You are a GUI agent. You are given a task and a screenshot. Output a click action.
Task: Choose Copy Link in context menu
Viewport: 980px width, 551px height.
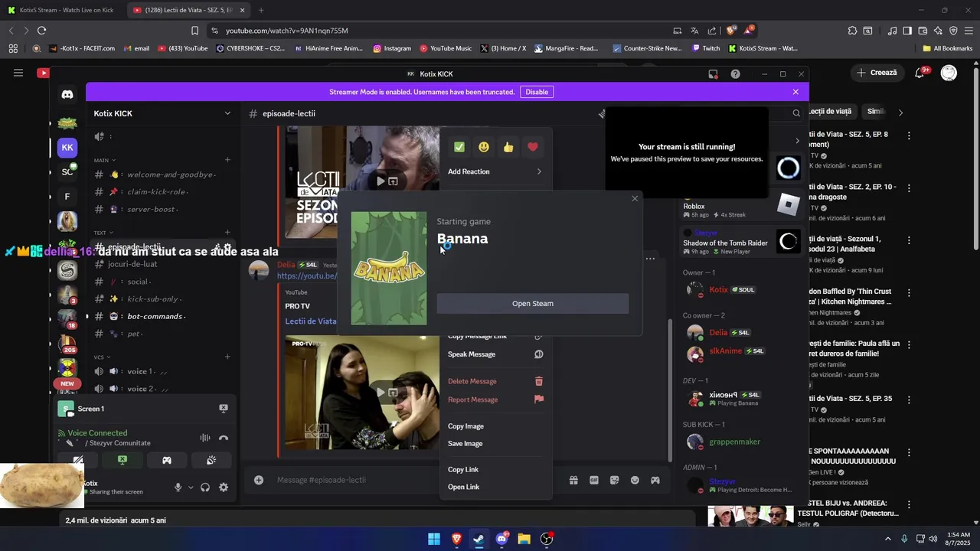tap(495, 470)
